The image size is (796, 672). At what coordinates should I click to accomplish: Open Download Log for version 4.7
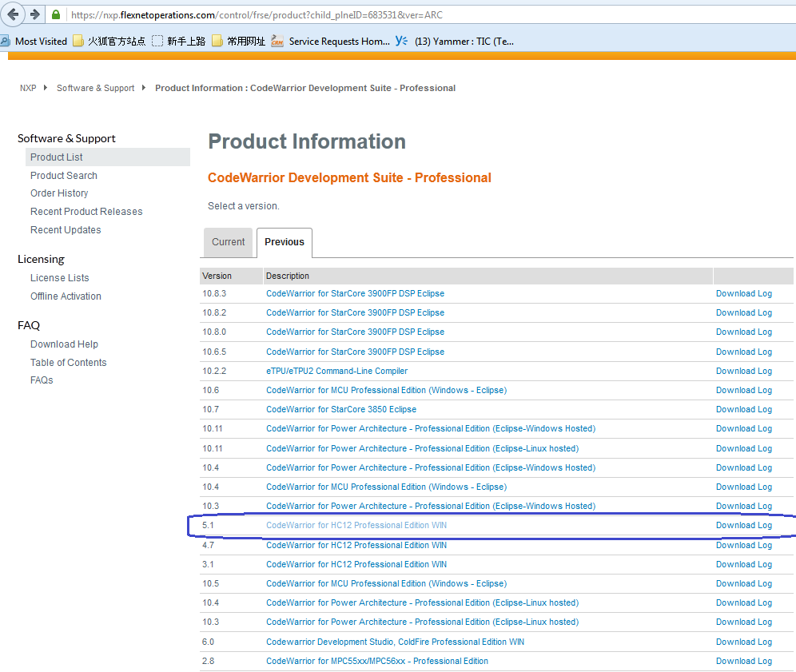click(744, 545)
